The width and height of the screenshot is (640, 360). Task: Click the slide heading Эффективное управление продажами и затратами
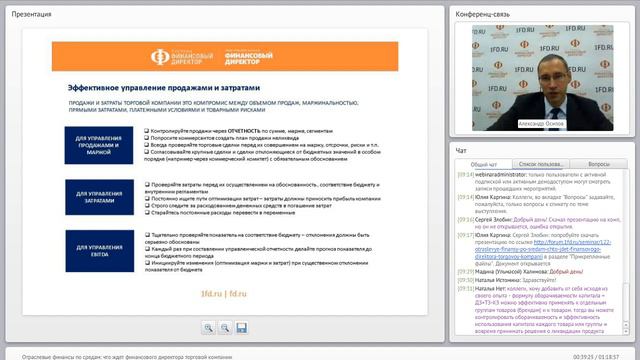164,88
